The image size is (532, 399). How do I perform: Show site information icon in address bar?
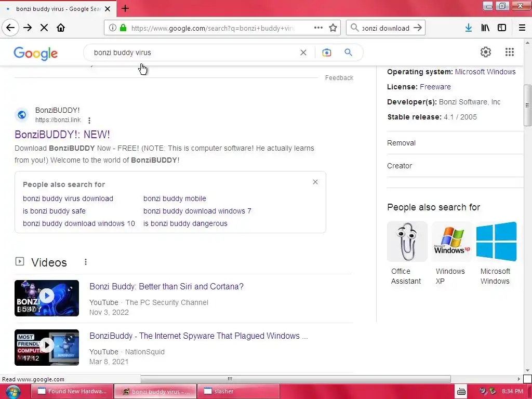point(113,28)
